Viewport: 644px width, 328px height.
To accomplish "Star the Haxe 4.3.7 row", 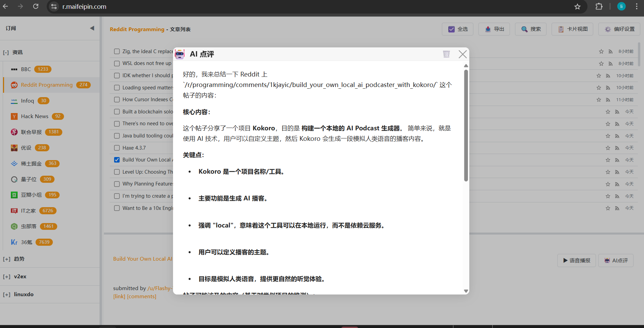I will [x=608, y=148].
